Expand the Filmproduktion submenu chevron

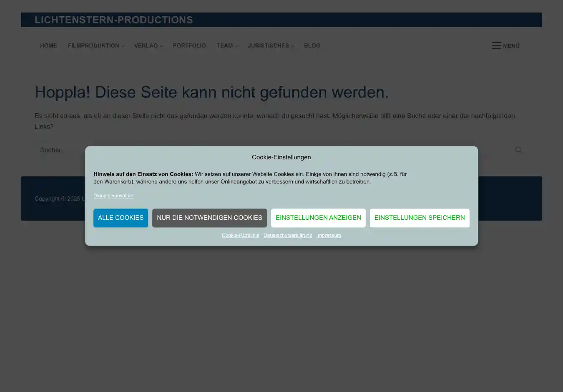(123, 46)
